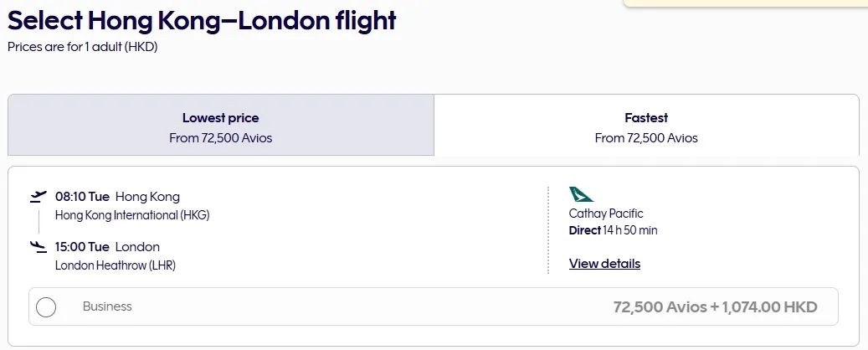Click the 72,500 Avios + 1,074.00 HKD price

[715, 307]
